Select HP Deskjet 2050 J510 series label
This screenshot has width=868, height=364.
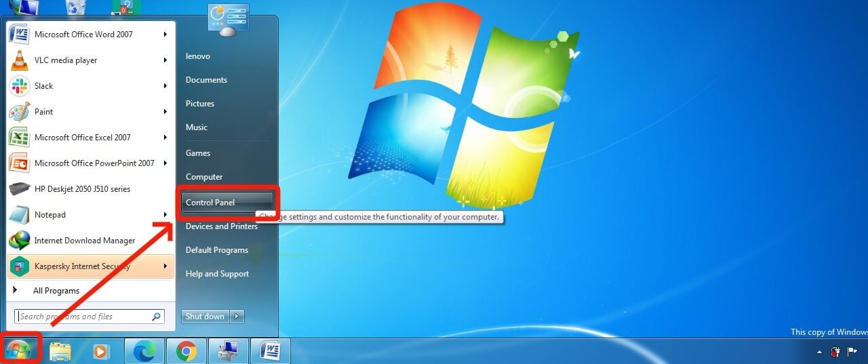pyautogui.click(x=82, y=189)
